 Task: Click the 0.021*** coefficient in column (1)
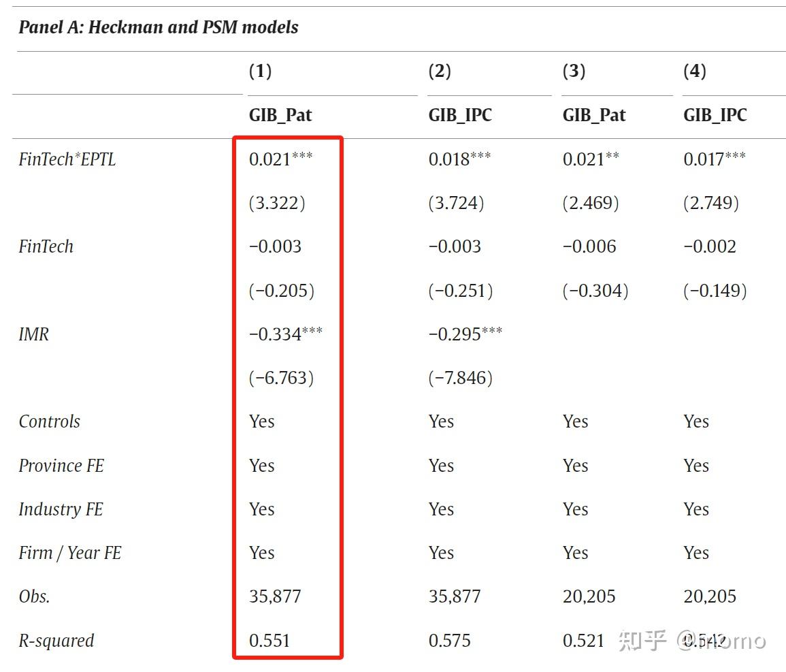280,159
